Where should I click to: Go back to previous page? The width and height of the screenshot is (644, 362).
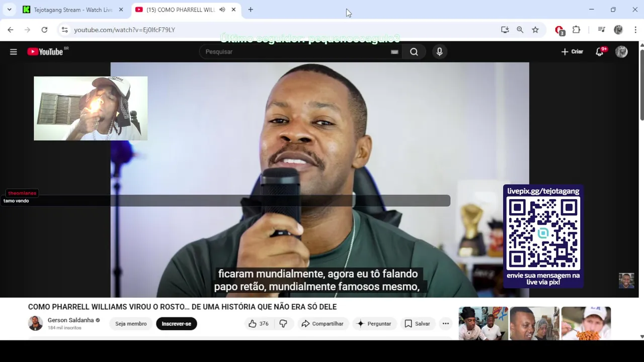(11, 30)
